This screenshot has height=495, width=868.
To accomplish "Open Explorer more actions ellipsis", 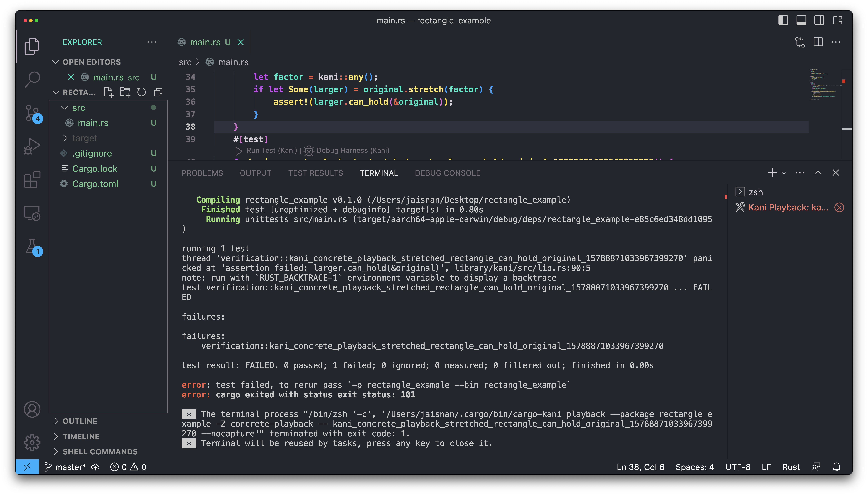I will click(152, 42).
